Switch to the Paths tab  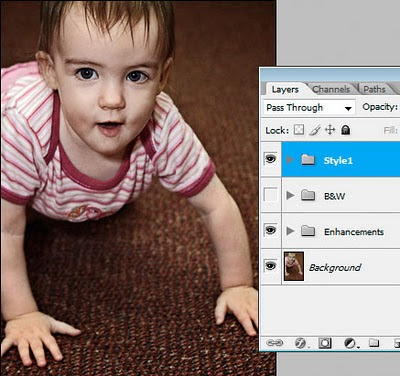click(375, 89)
